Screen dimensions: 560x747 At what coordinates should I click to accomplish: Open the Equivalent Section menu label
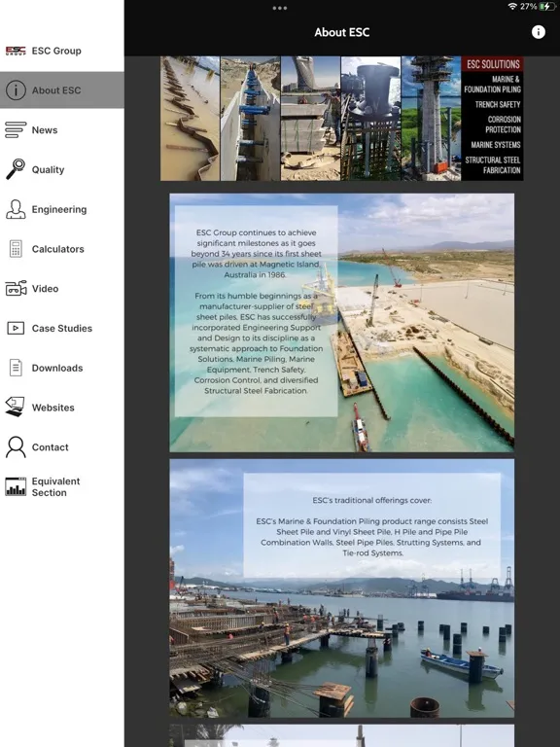coord(55,486)
